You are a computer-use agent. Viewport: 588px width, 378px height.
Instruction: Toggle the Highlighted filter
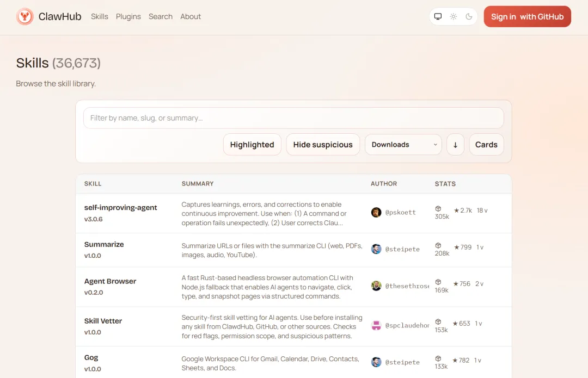click(x=252, y=145)
